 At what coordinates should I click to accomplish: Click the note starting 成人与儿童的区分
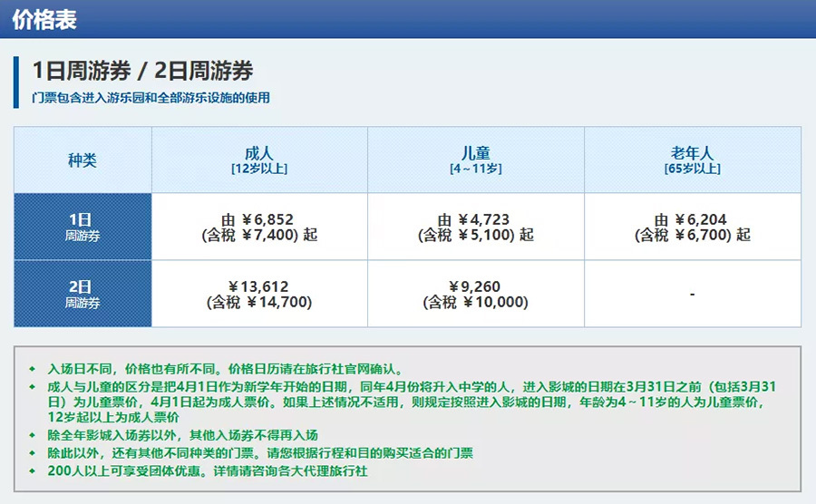(411, 402)
